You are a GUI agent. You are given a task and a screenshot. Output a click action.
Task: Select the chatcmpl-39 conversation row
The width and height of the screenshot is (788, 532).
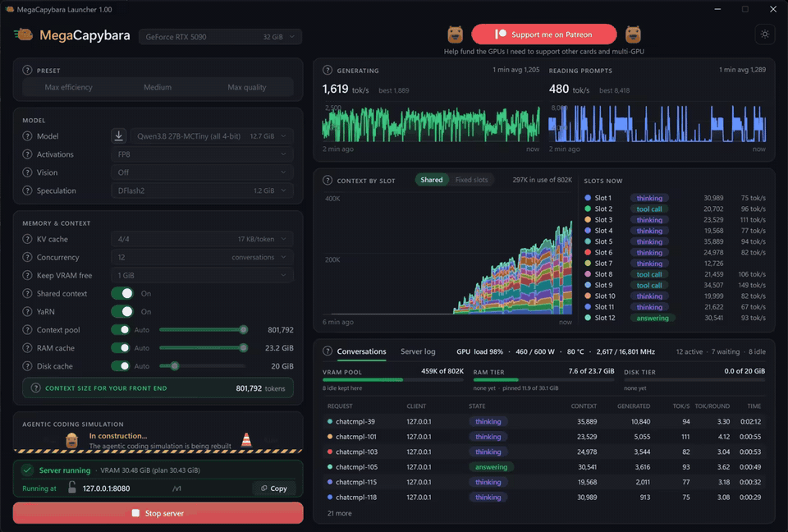[x=543, y=421]
